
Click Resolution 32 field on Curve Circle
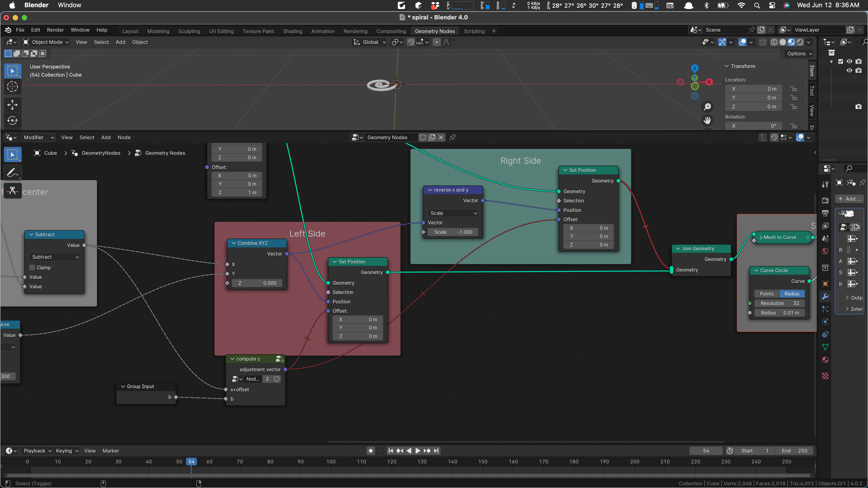tap(779, 303)
